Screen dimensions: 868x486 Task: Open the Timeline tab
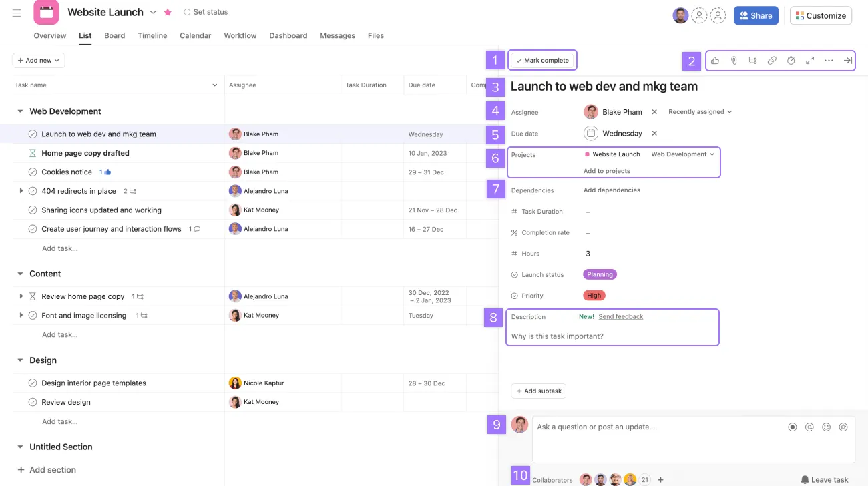pos(152,36)
